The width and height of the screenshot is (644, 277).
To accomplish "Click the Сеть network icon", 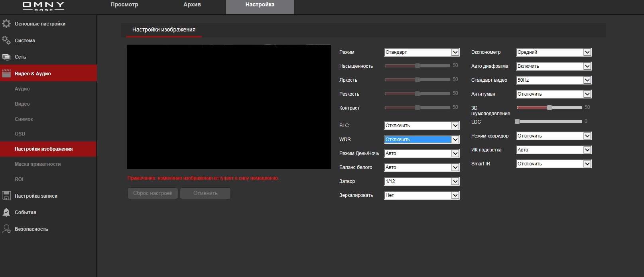I will coord(6,57).
